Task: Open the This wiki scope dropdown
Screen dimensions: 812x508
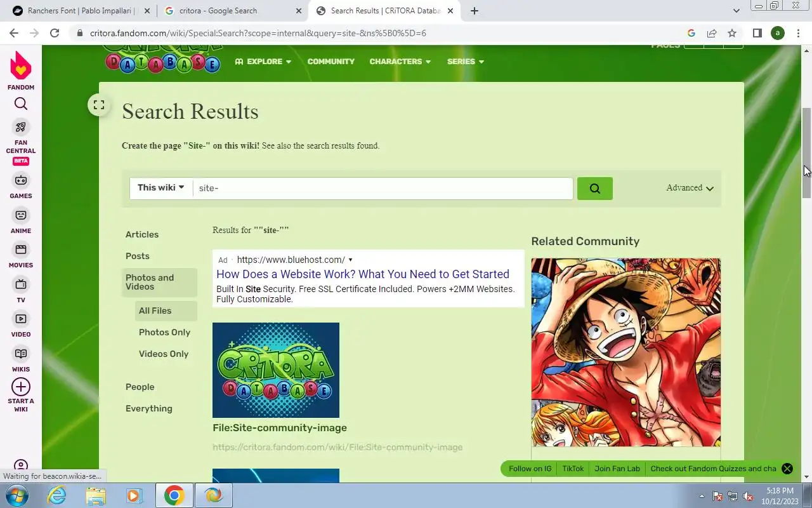Action: pyautogui.click(x=161, y=188)
